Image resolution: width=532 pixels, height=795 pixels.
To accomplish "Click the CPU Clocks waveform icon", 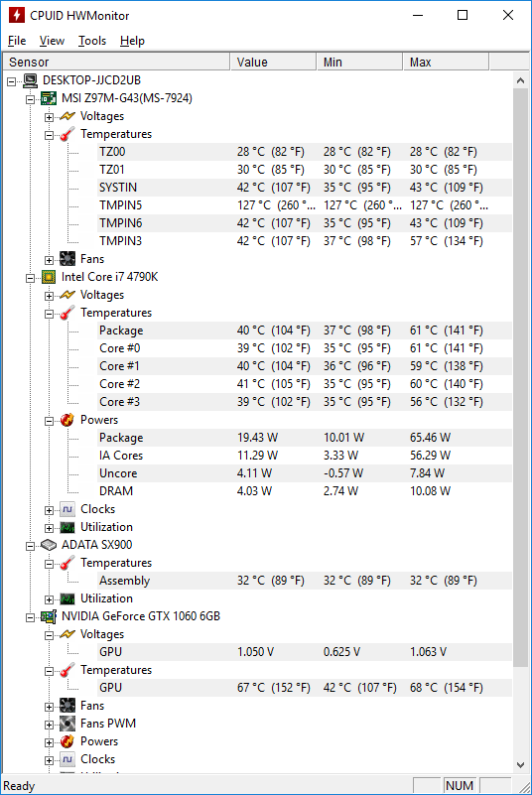I will [67, 509].
